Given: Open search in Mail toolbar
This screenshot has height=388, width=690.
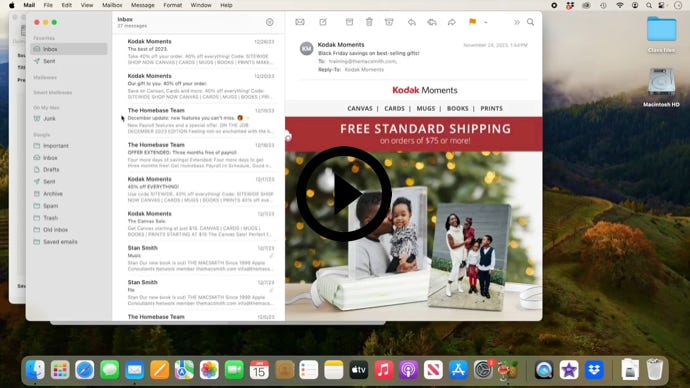Looking at the screenshot, I should pyautogui.click(x=531, y=22).
